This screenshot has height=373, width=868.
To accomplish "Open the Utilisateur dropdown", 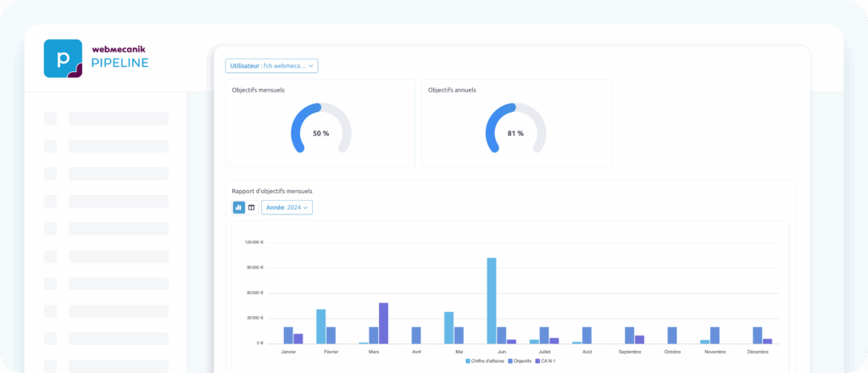I will click(271, 65).
